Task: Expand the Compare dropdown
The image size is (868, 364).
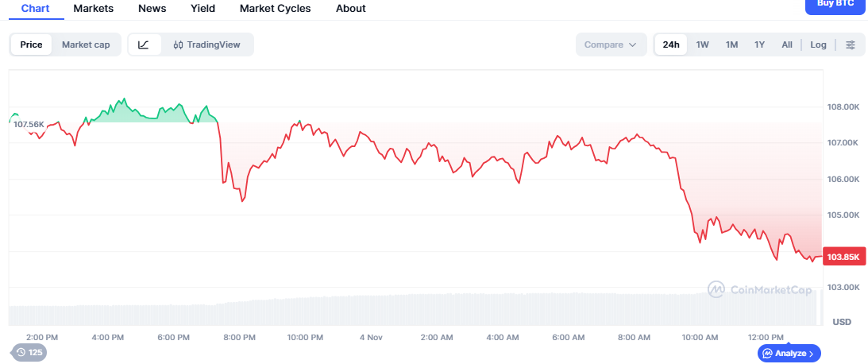Action: point(610,45)
